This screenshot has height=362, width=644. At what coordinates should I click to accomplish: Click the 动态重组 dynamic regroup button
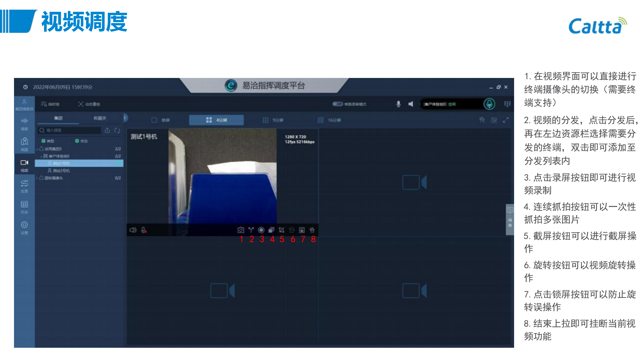[89, 104]
